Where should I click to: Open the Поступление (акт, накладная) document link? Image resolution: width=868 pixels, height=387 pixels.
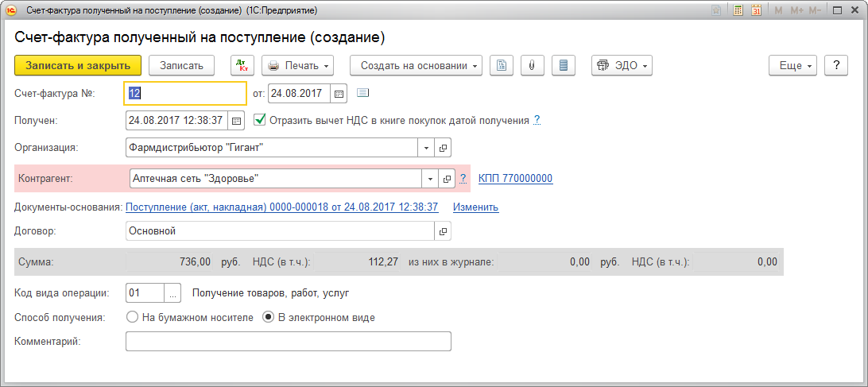[x=282, y=207]
